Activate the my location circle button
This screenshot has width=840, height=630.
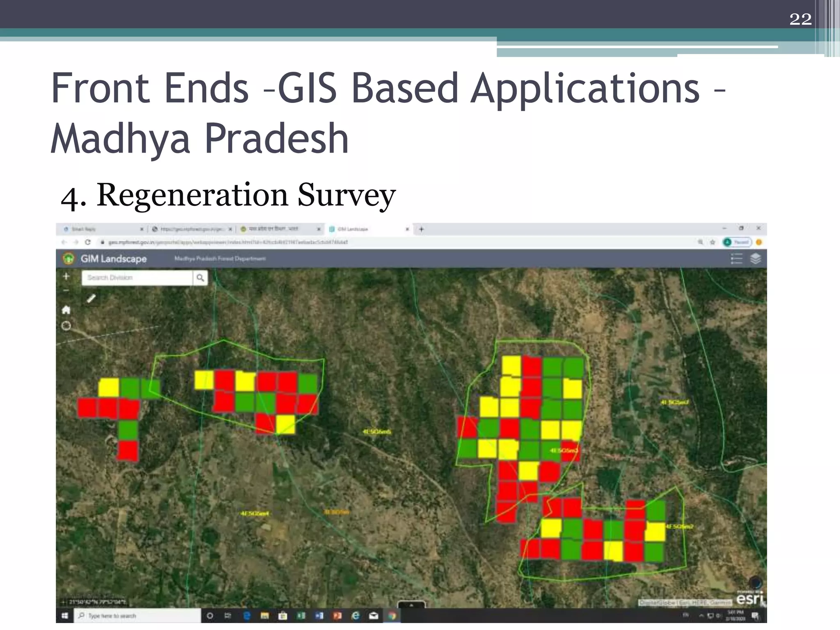pos(66,326)
